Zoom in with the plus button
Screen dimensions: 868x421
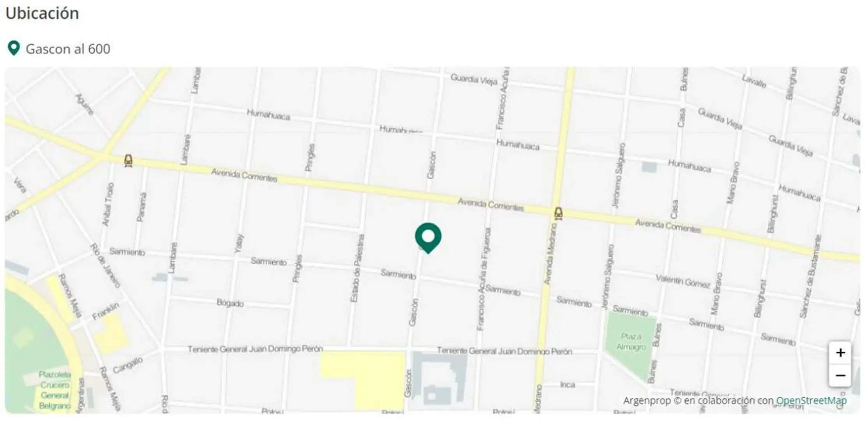840,353
